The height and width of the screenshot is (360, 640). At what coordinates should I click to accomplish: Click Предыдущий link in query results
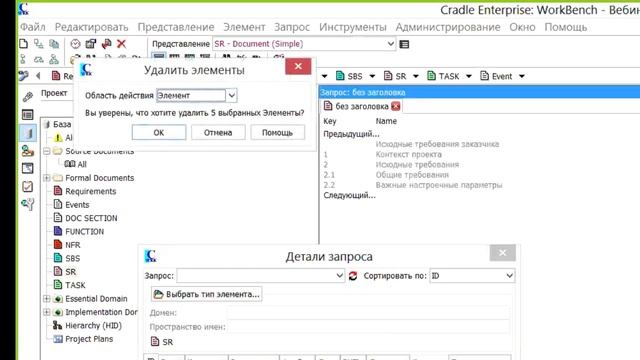point(351,134)
